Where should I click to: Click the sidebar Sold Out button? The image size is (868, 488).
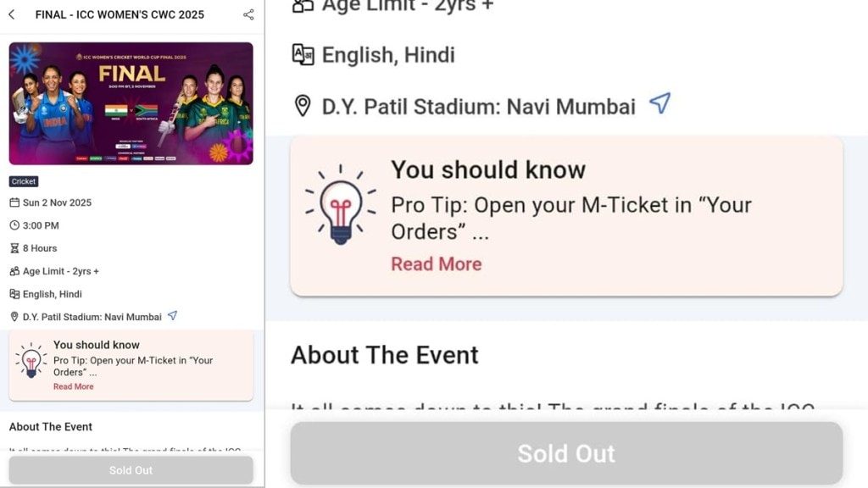(131, 470)
